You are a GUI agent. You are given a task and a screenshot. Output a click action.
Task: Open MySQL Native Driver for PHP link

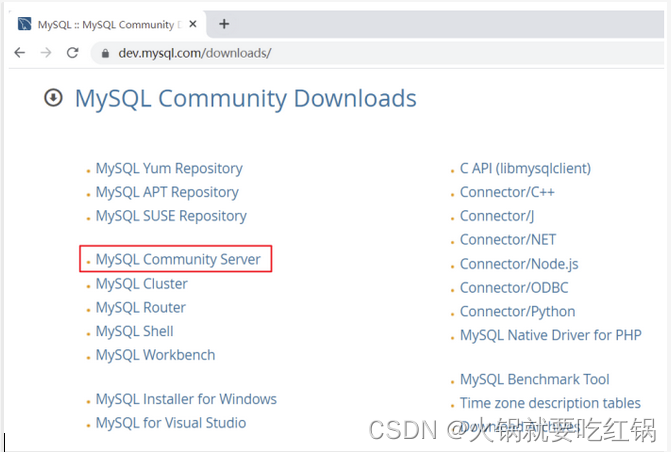(x=551, y=335)
